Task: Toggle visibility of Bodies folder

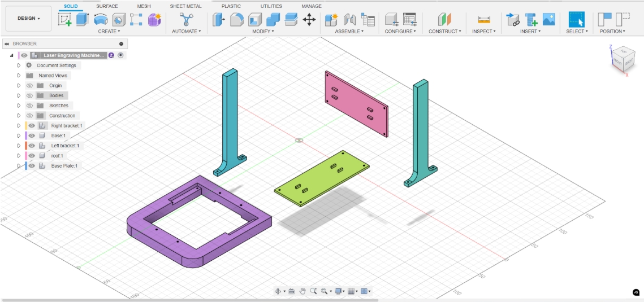Action: point(29,95)
